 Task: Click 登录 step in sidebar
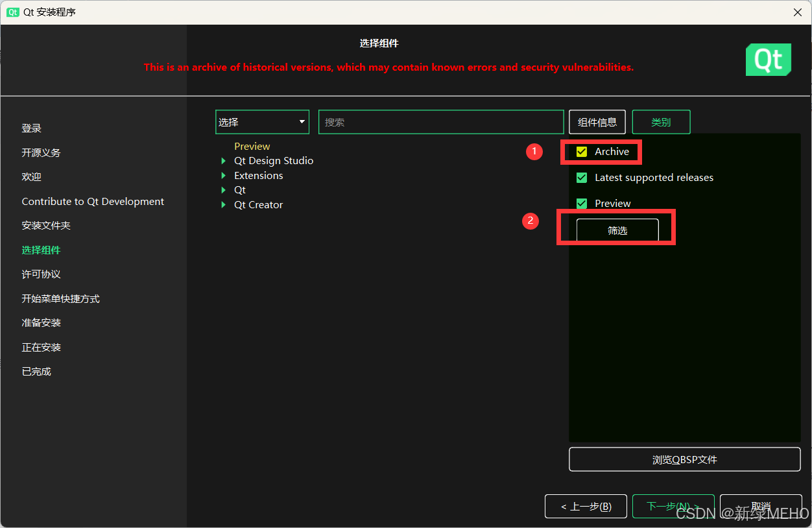[32, 128]
